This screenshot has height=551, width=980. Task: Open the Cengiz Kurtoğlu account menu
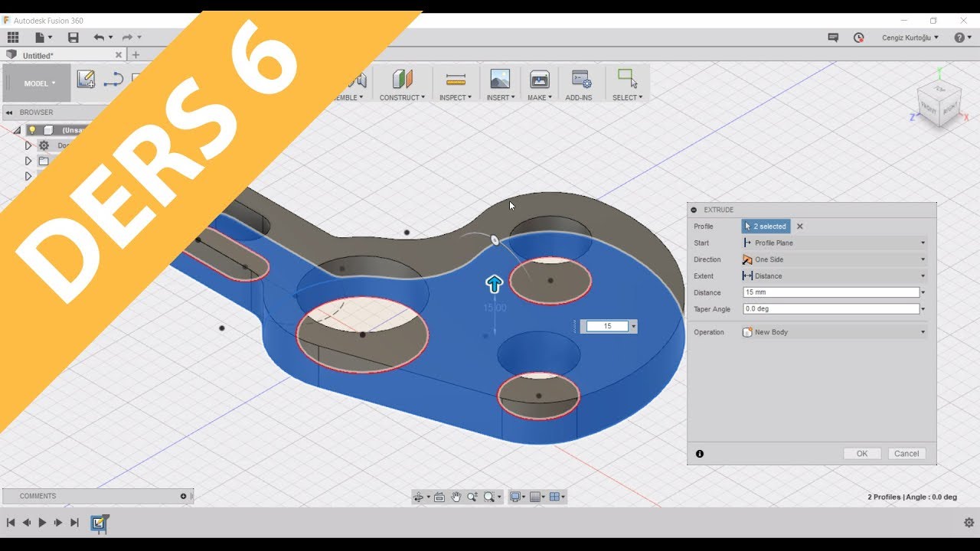point(910,37)
